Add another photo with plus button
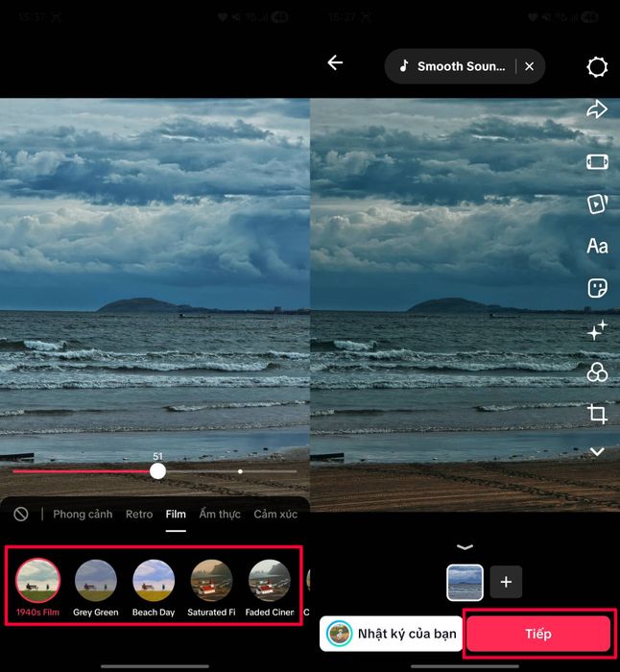This screenshot has width=620, height=672. 506,582
